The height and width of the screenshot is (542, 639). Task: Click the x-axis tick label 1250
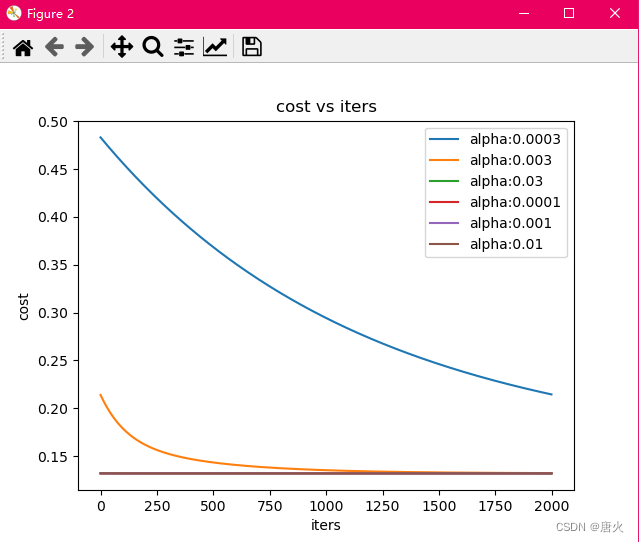click(382, 506)
